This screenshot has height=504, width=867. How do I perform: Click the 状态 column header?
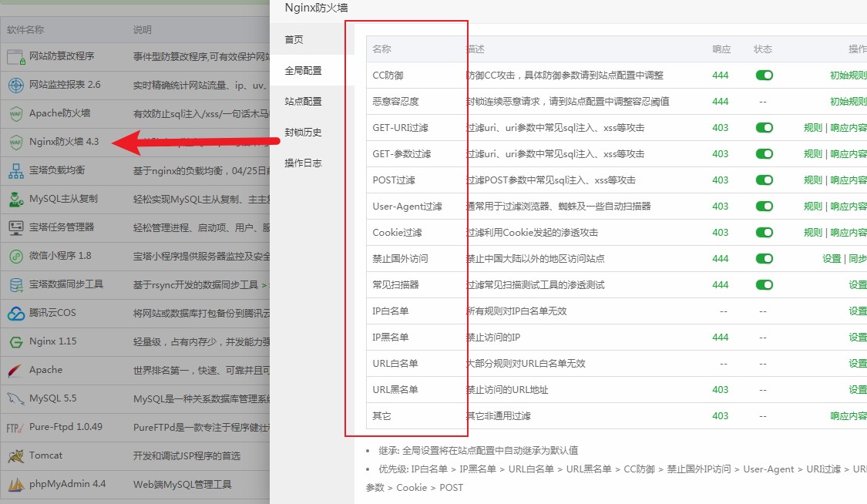[762, 49]
